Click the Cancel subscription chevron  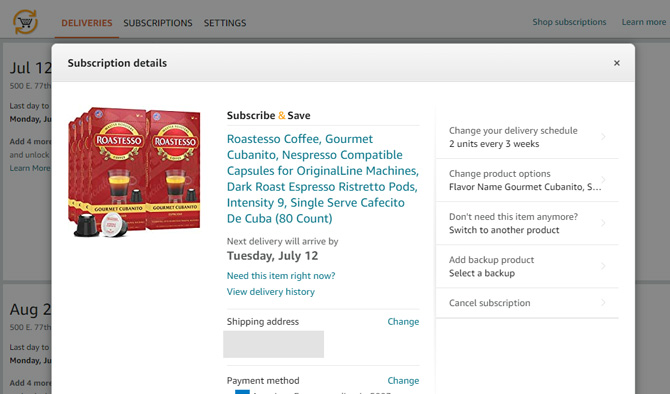tap(603, 303)
